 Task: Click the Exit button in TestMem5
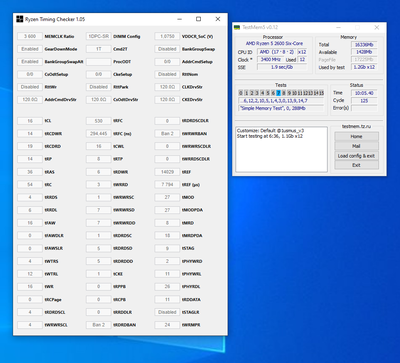click(x=356, y=165)
